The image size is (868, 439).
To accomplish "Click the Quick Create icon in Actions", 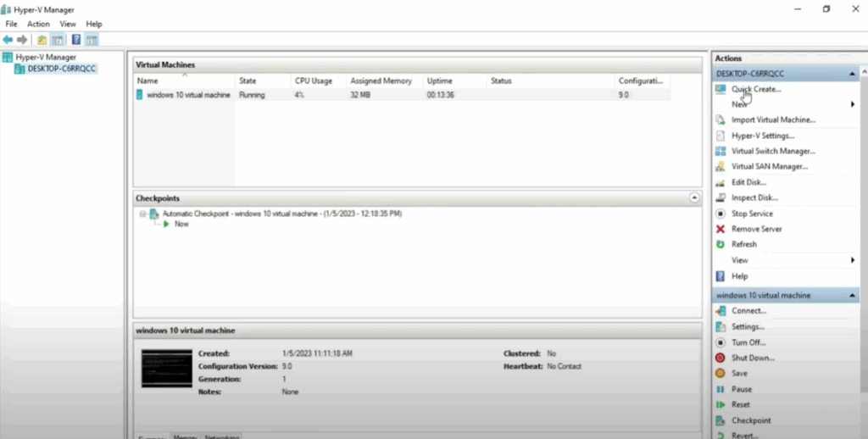I will click(x=721, y=89).
